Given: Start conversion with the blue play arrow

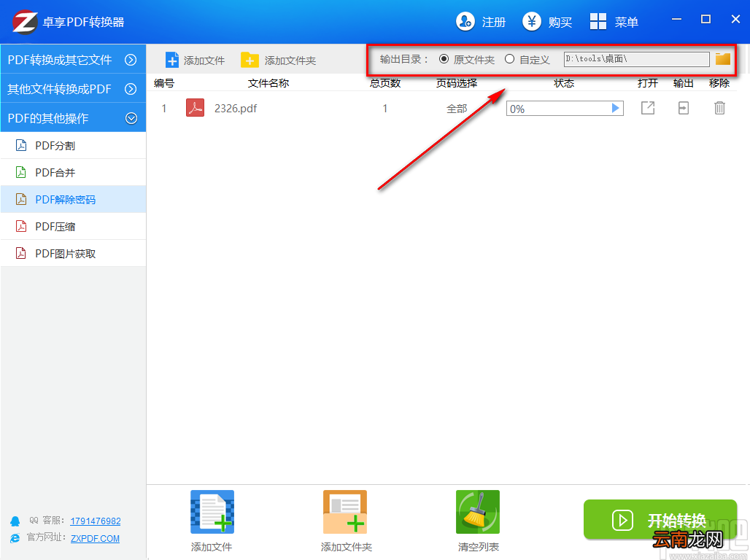Looking at the screenshot, I should coord(616,108).
